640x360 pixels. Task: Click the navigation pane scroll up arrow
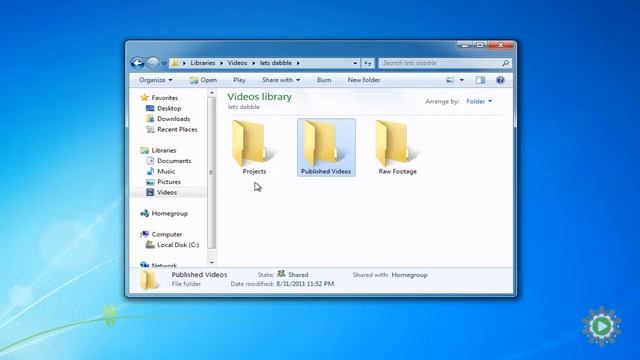pos(211,93)
